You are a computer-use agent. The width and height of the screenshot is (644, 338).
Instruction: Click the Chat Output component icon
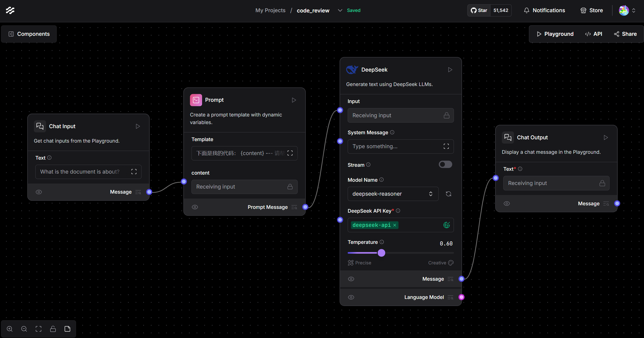tap(508, 138)
